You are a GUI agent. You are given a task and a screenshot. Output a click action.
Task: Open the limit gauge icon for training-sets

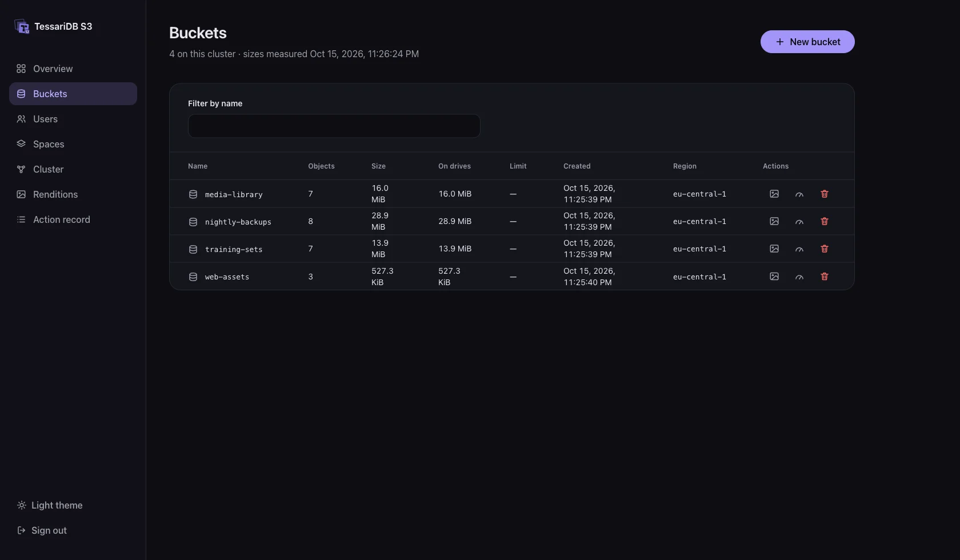tap(799, 249)
